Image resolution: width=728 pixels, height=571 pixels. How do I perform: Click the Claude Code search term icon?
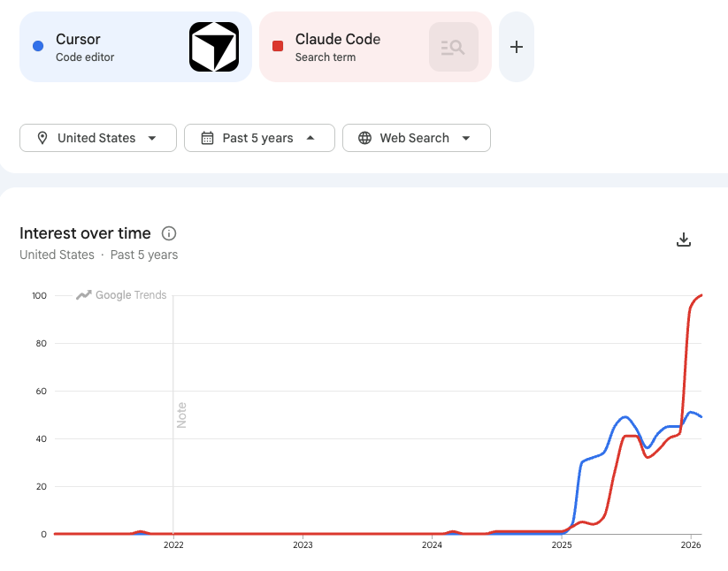click(x=454, y=47)
